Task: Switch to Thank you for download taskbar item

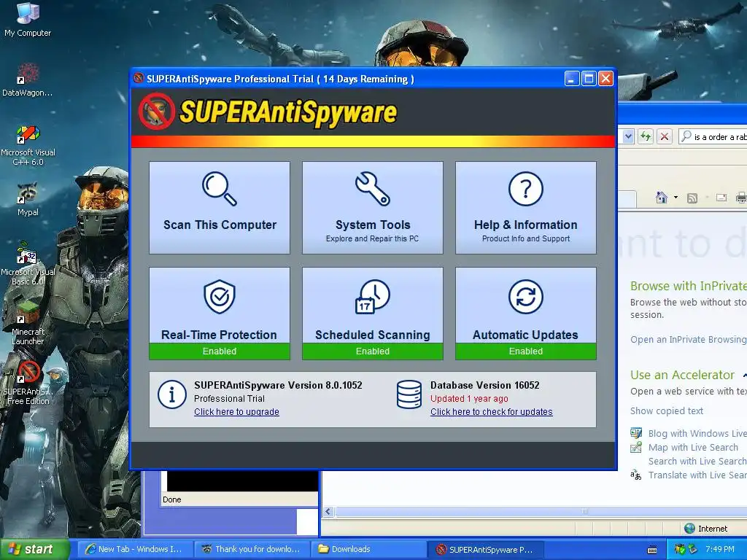Action: [252, 549]
